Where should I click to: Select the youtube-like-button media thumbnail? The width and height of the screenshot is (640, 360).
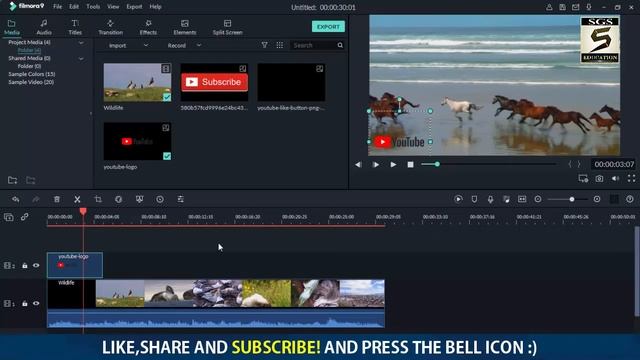(291, 82)
